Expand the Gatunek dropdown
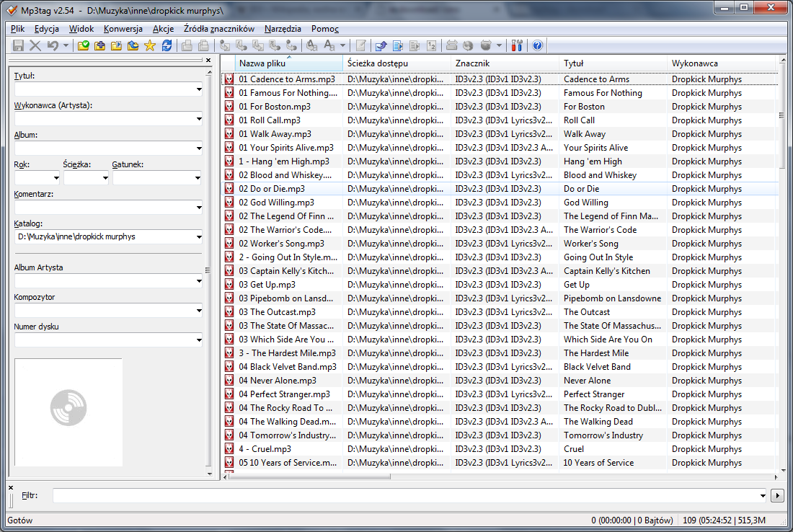This screenshot has height=532, width=793. (x=198, y=178)
